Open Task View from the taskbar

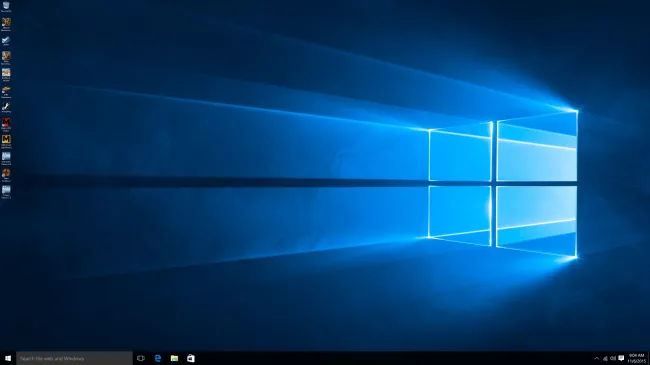(141, 358)
